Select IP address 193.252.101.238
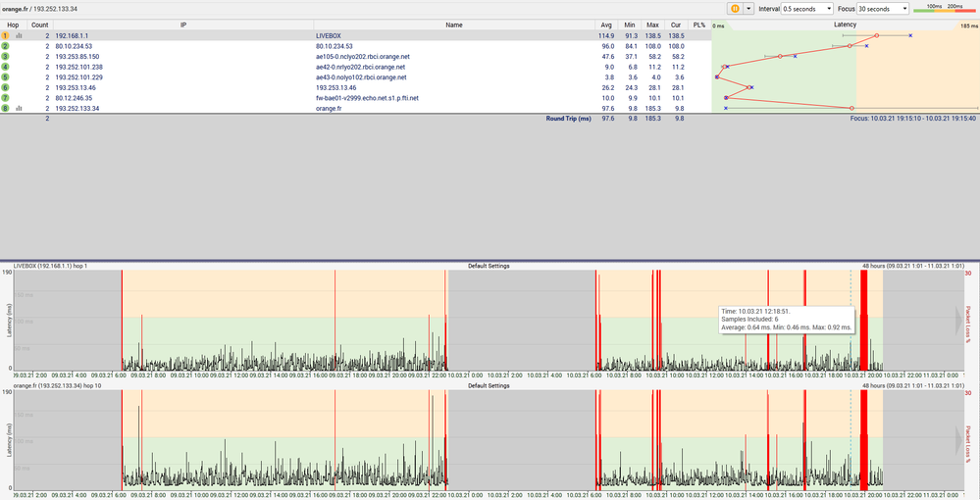The height and width of the screenshot is (500, 980). [x=79, y=67]
